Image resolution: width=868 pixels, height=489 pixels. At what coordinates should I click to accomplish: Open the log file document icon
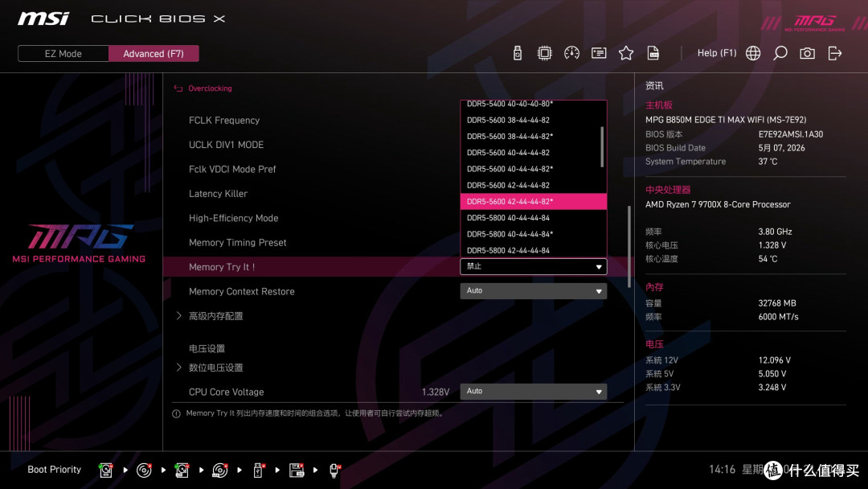point(653,53)
